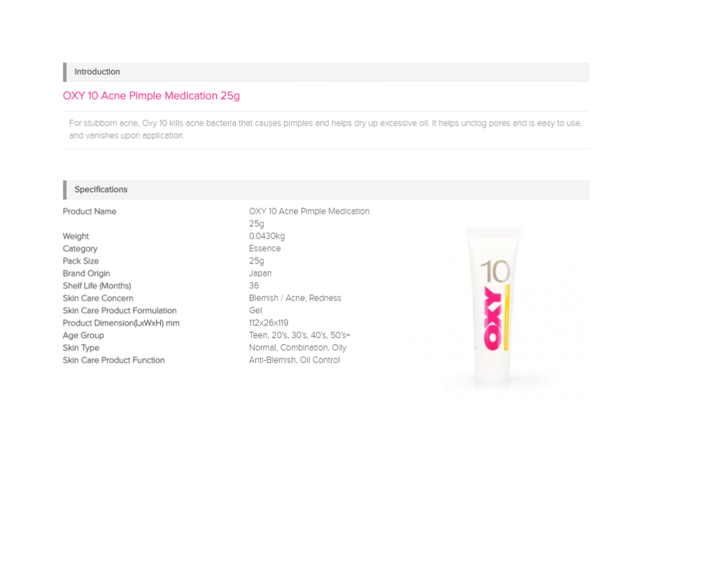Click the Shelf Life value 36
Image resolution: width=728 pixels, height=562 pixels.
coord(254,286)
